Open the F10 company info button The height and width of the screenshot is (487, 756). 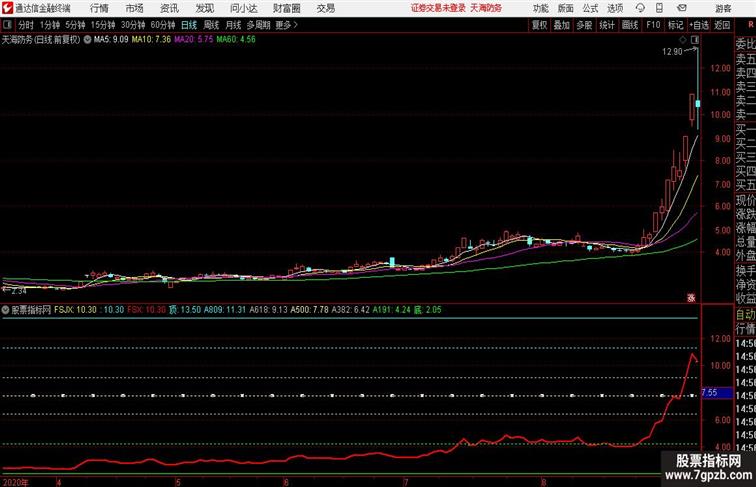tap(653, 25)
